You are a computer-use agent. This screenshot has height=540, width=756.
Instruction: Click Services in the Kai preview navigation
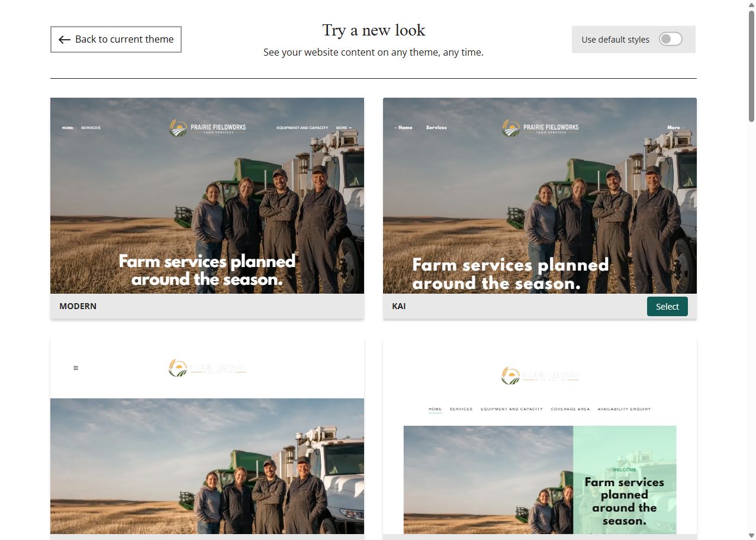[x=436, y=127]
